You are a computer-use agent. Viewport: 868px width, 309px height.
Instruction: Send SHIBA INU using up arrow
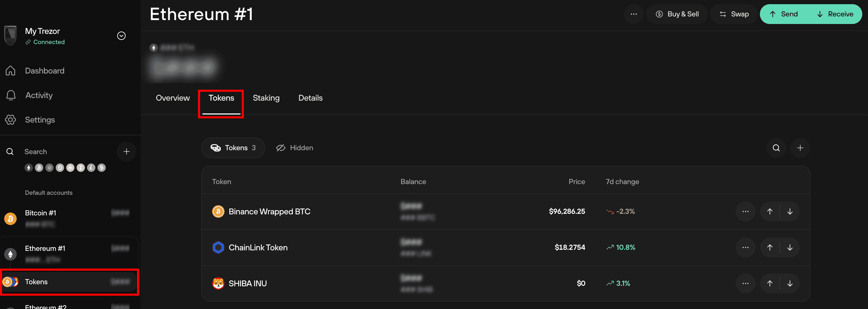(x=770, y=283)
